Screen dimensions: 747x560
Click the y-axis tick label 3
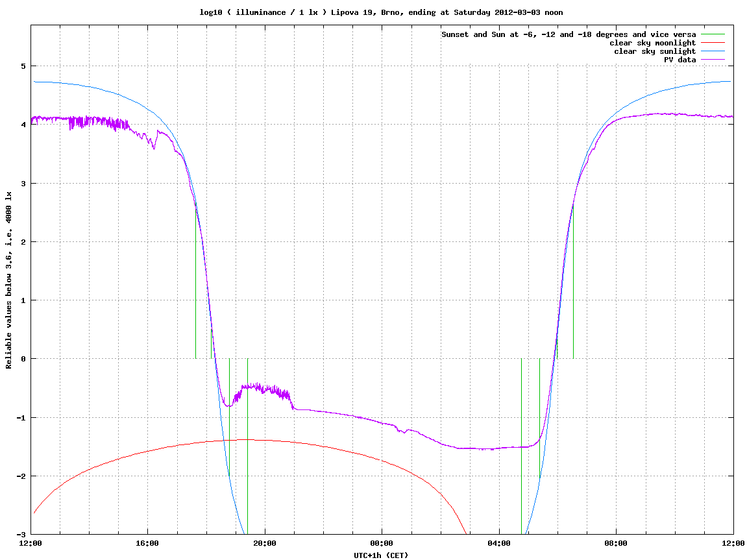(23, 184)
